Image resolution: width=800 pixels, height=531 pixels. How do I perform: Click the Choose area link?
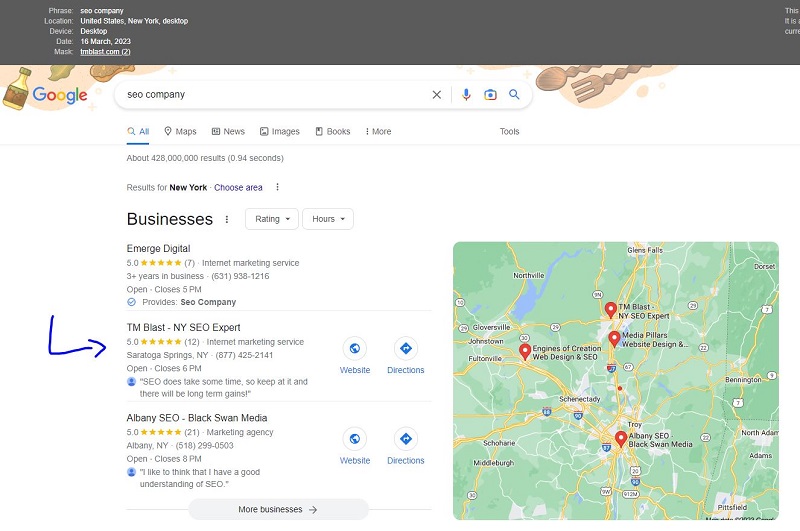coord(238,188)
